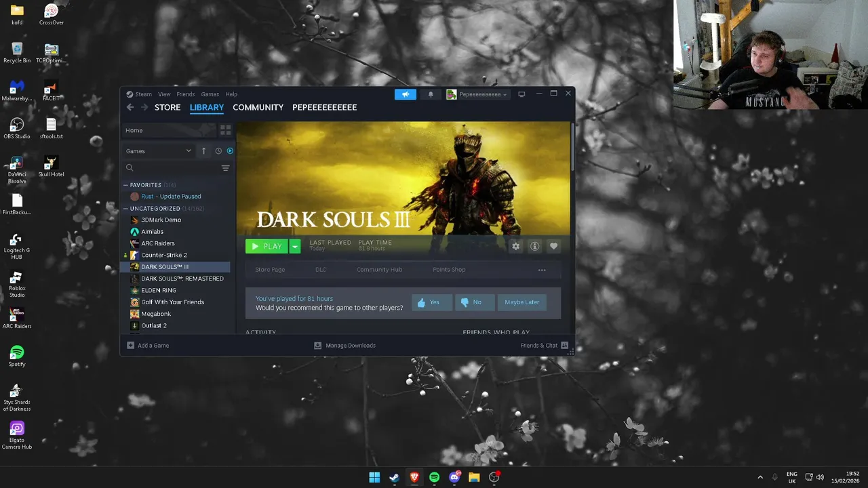Show hidden system tray icons chevron
Image resolution: width=868 pixels, height=488 pixels.
pos(759,477)
